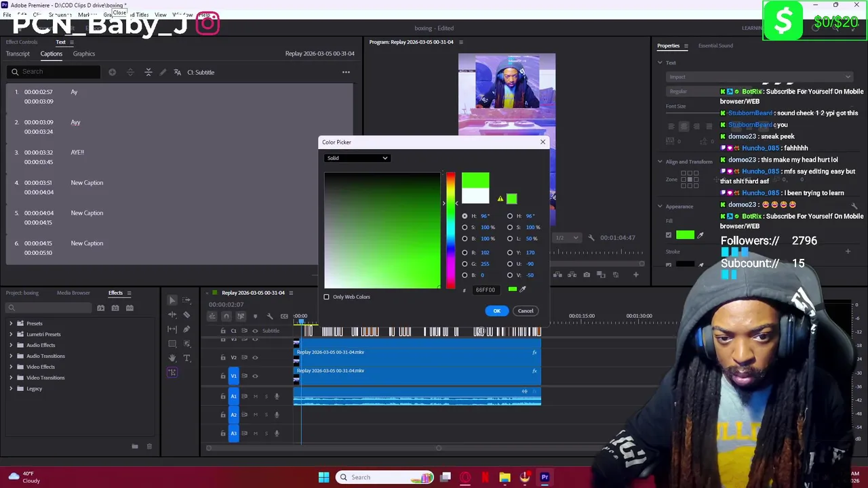Screen dimensions: 868x488
Task: Click the out-of-gamut warning triangle icon
Action: tap(500, 199)
